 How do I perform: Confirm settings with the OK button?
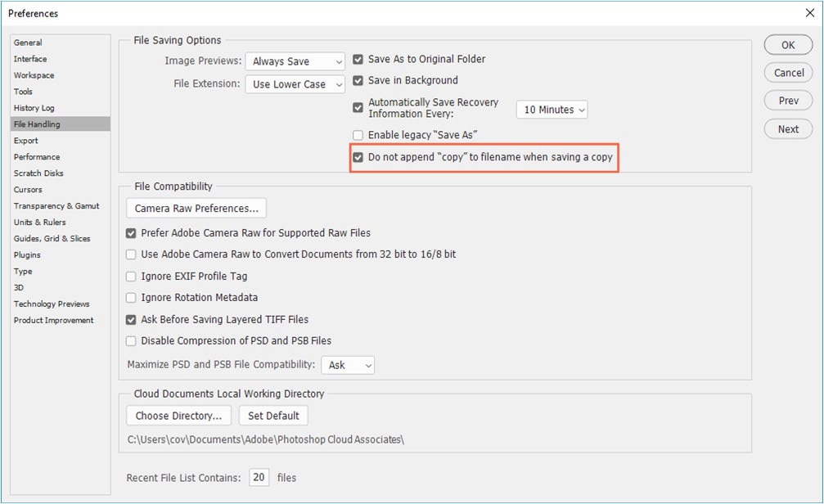[x=788, y=45]
